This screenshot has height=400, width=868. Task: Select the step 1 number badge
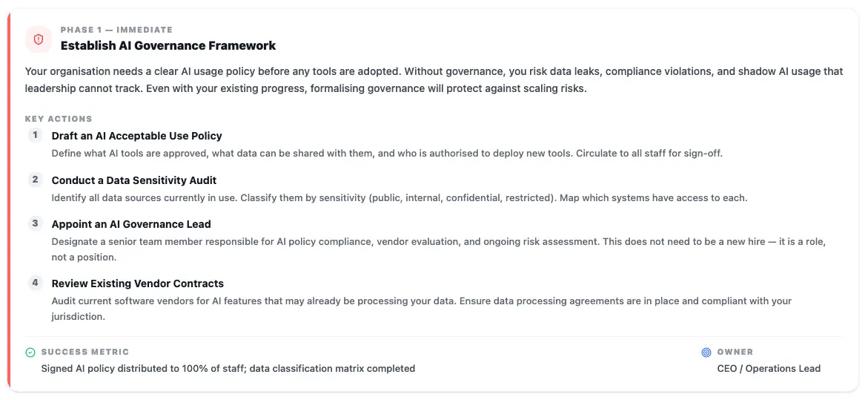tap(36, 135)
